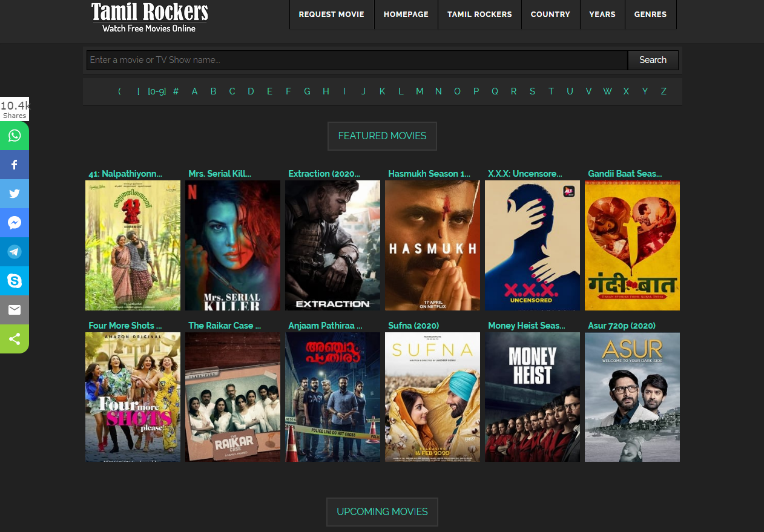The width and height of the screenshot is (764, 532).
Task: Open the Asur 720p (2020) title link
Action: point(622,326)
